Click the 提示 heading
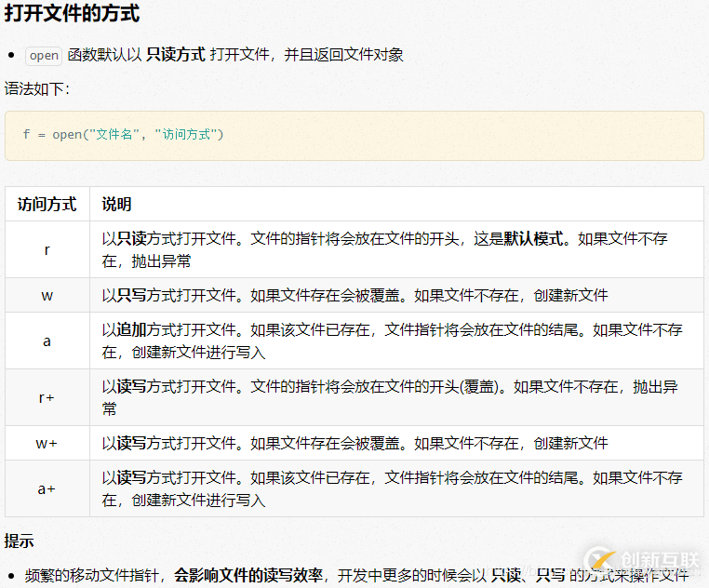Screen dimensions: 709x588 [20, 541]
